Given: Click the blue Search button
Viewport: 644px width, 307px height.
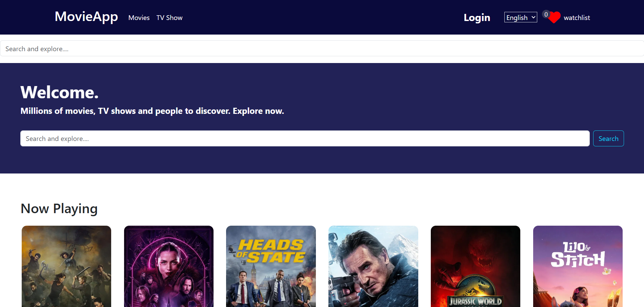Looking at the screenshot, I should (x=608, y=139).
